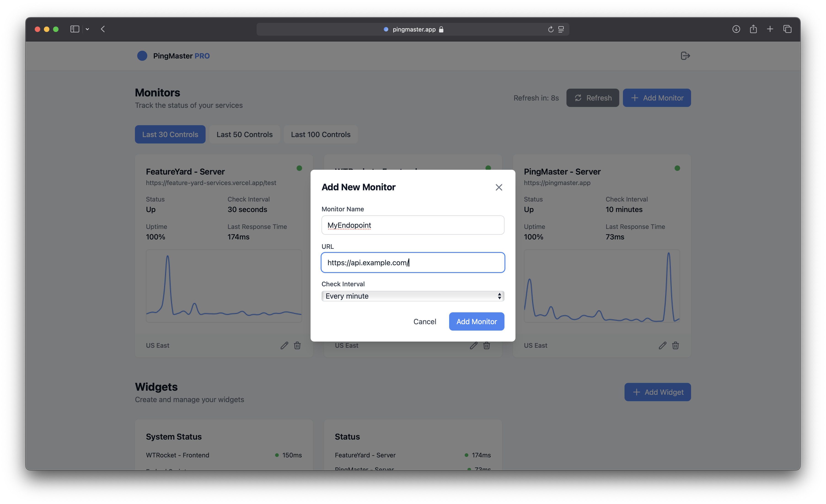Click the browser share icon
The width and height of the screenshot is (826, 504).
point(753,29)
